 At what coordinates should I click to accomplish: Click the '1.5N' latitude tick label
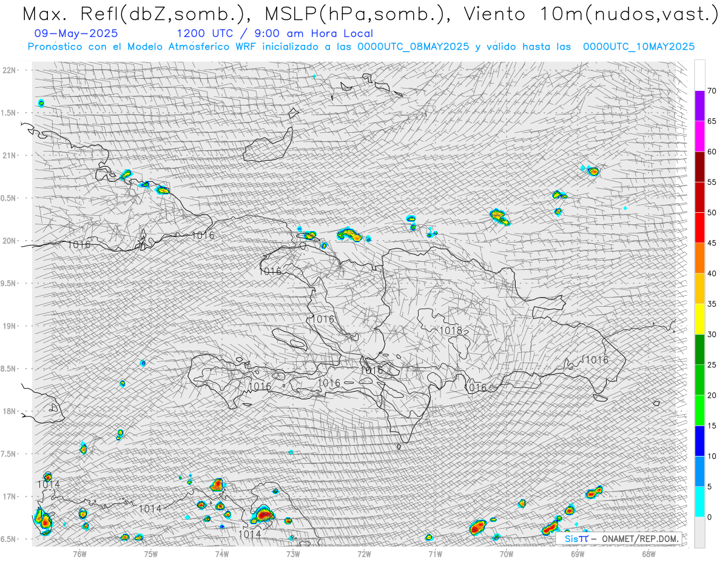[8, 113]
